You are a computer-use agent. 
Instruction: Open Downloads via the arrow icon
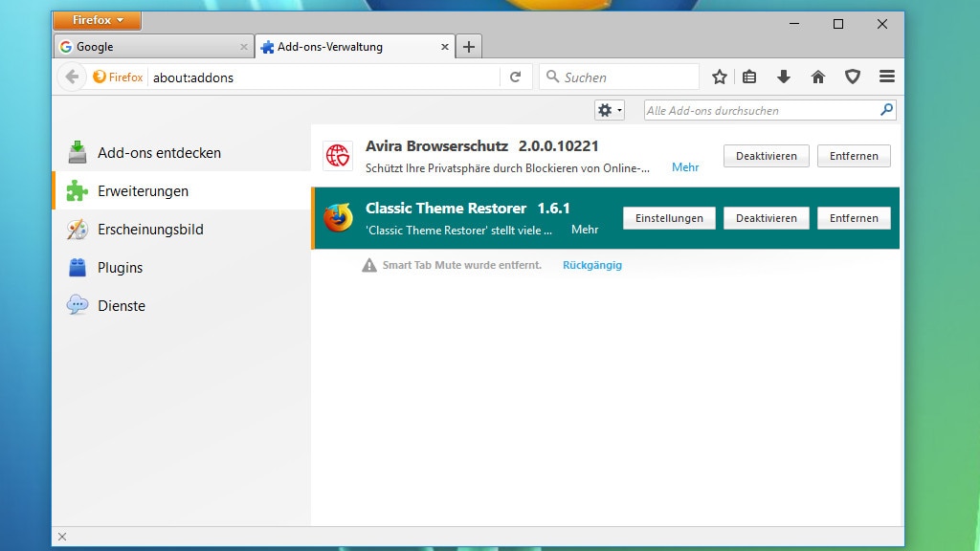(784, 77)
